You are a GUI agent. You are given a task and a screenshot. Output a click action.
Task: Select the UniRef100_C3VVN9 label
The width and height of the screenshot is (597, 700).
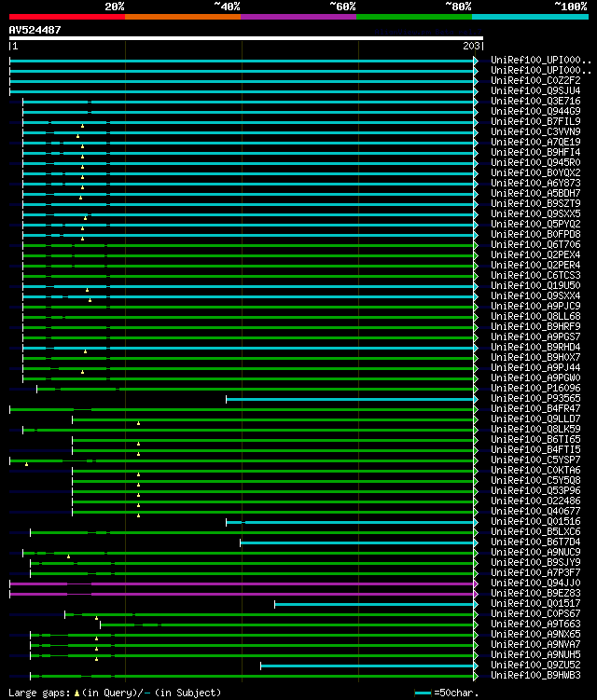535,131
